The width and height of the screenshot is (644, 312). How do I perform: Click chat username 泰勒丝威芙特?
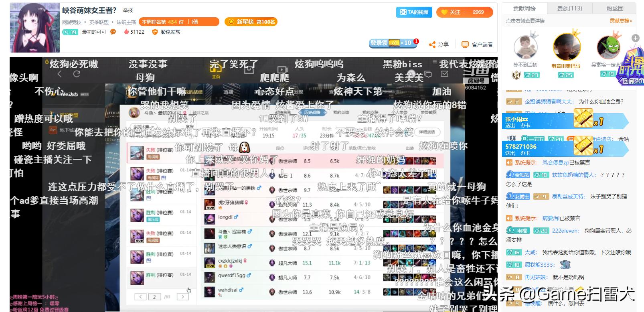click(x=569, y=197)
